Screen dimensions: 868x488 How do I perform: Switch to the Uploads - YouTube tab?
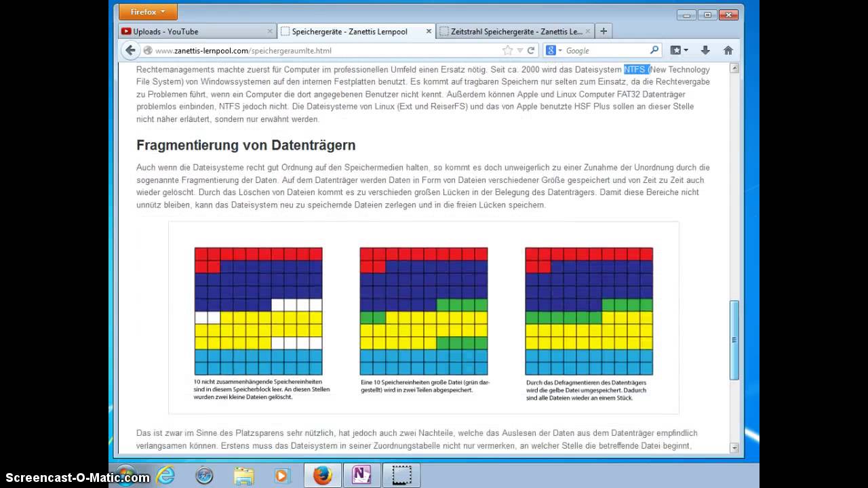[x=197, y=31]
